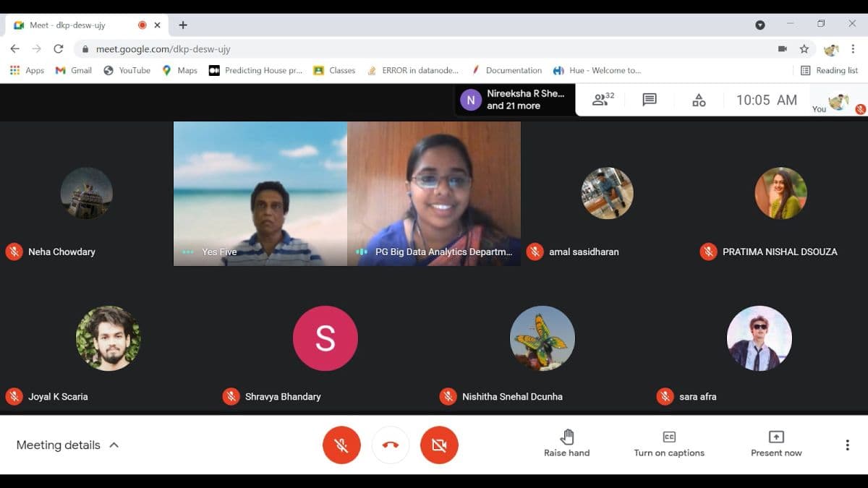
Task: Bookmark page with star icon
Action: tap(804, 49)
